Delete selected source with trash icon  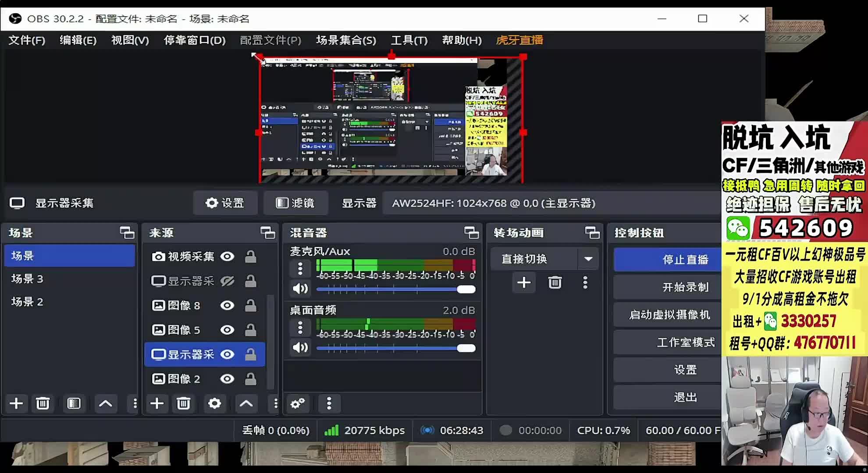pos(183,403)
